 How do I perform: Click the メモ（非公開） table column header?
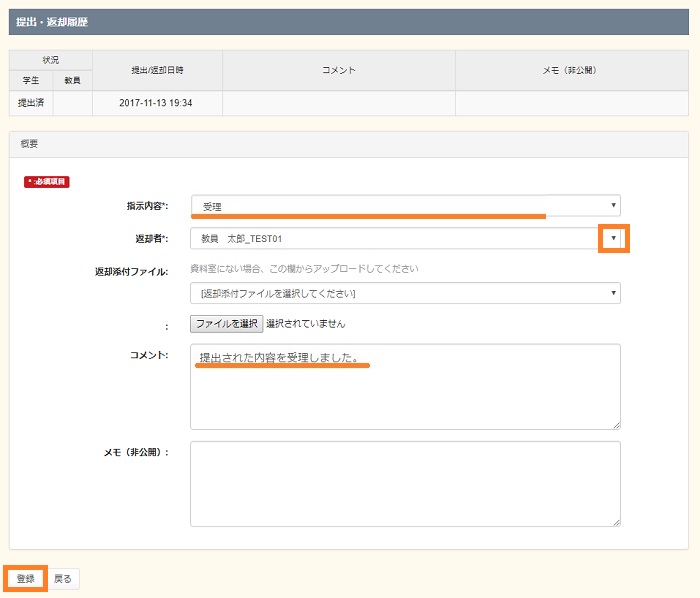click(571, 70)
